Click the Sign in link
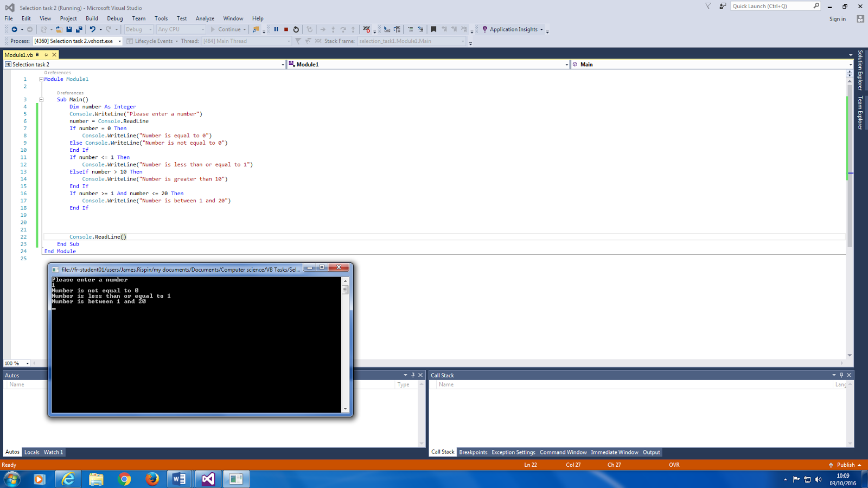 (x=837, y=18)
